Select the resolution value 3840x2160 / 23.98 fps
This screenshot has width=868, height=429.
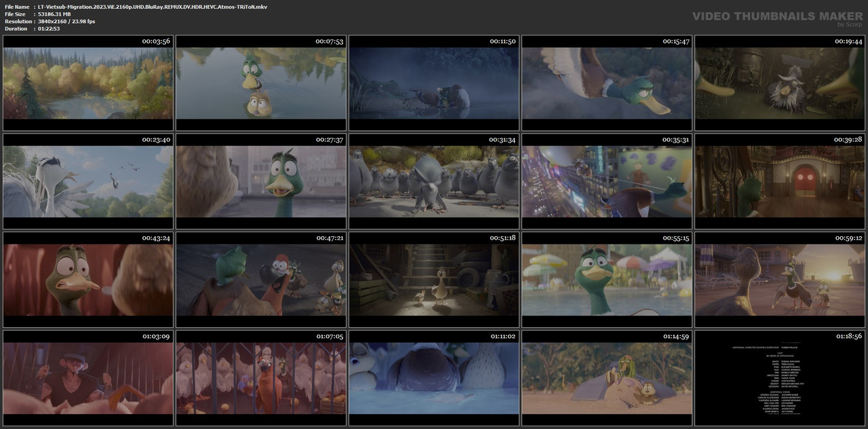coord(66,21)
